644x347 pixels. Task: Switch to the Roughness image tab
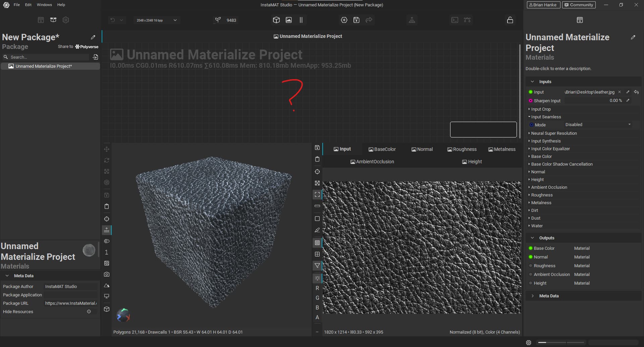coord(462,149)
